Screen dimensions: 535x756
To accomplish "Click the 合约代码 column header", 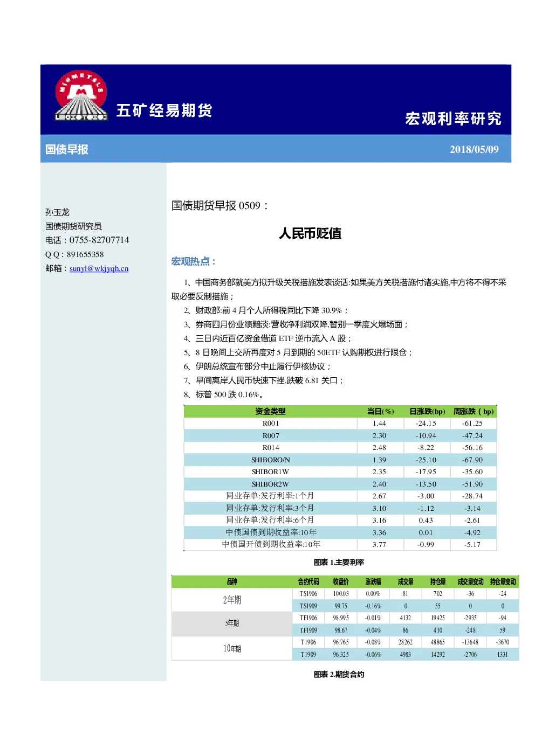I will (x=308, y=581).
